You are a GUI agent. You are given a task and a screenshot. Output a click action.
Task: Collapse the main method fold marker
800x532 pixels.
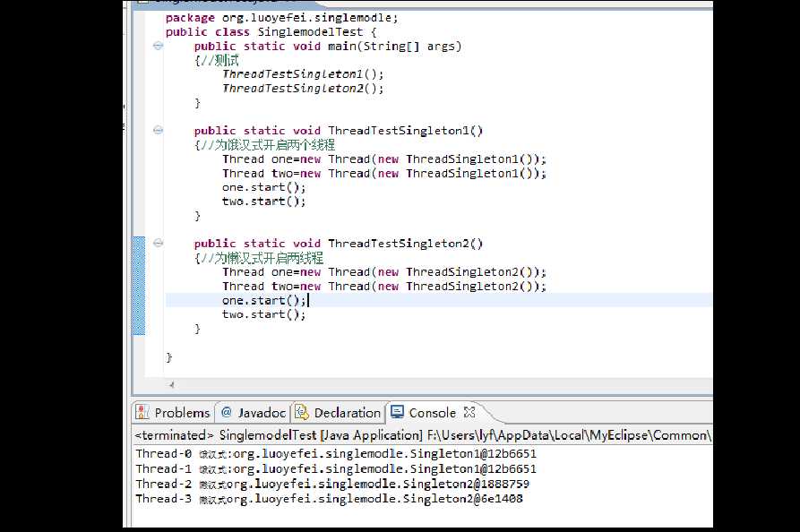coord(159,46)
